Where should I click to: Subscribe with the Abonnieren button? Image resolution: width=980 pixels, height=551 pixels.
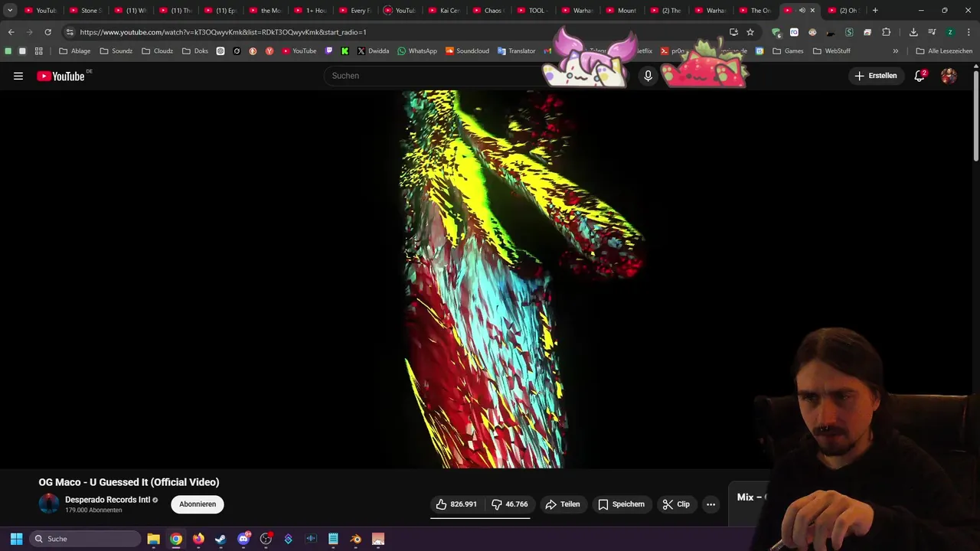tap(198, 504)
